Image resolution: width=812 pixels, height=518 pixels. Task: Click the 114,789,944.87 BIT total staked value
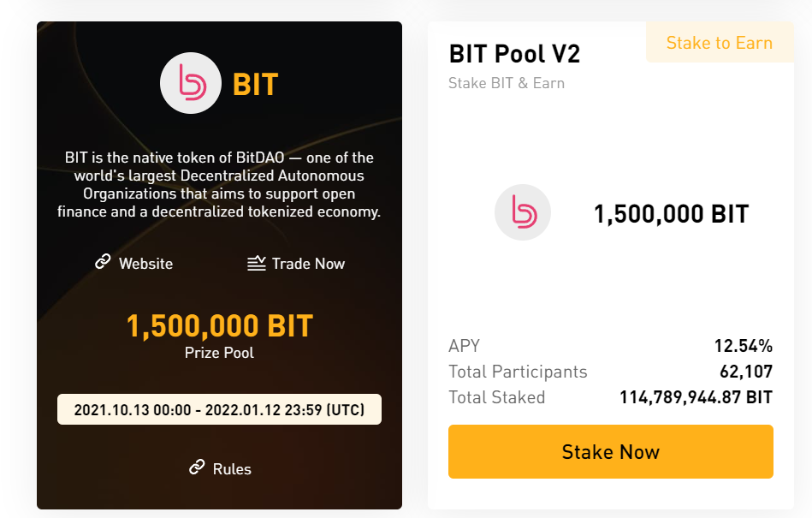tap(695, 397)
